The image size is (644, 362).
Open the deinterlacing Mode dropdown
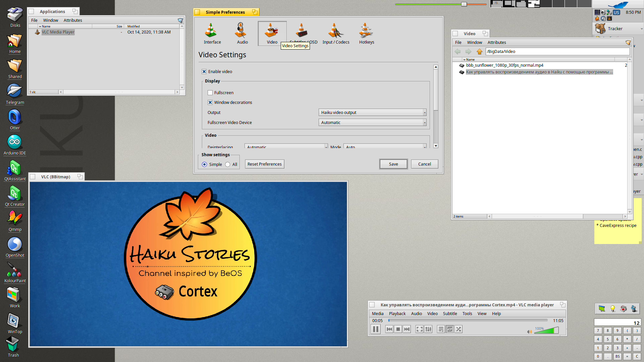[x=385, y=146]
